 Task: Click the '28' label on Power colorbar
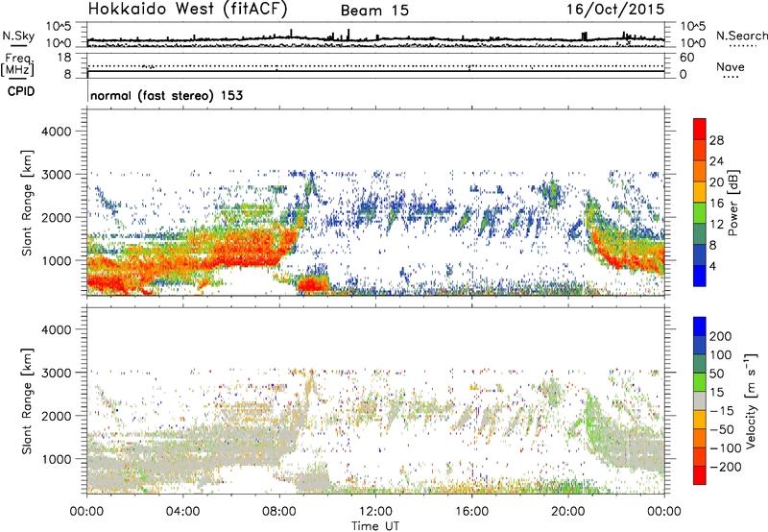point(716,140)
